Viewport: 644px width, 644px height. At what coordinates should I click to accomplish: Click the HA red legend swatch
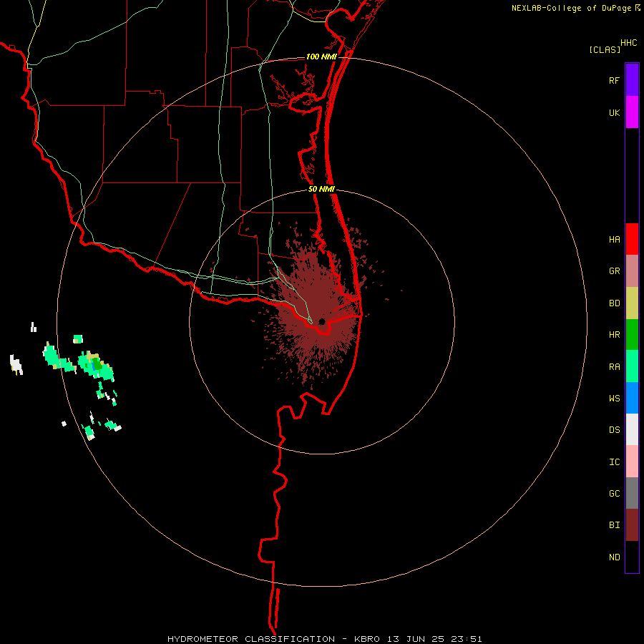pos(632,239)
